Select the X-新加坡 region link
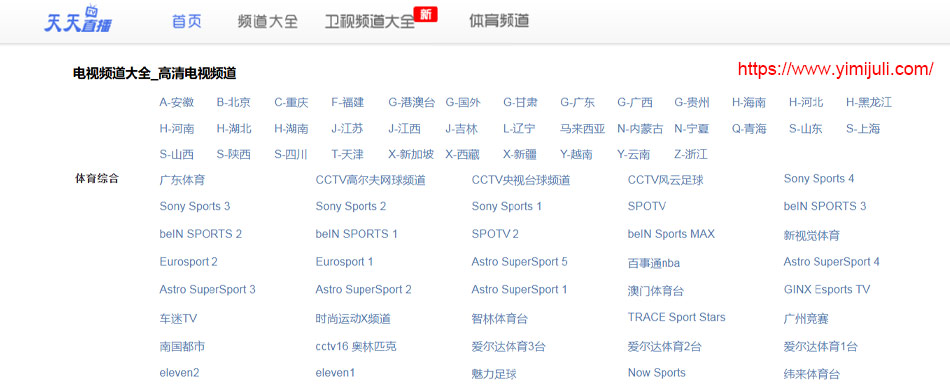950x390 pixels. click(x=411, y=154)
